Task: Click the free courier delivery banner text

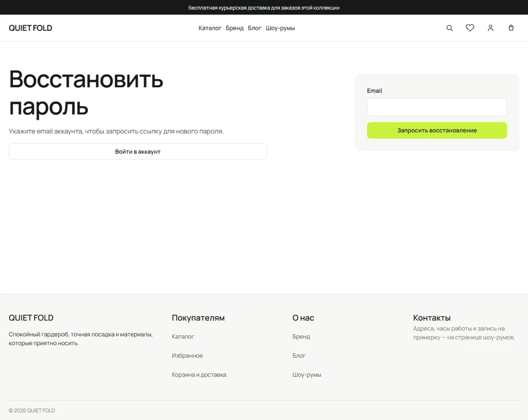Action: tap(264, 7)
